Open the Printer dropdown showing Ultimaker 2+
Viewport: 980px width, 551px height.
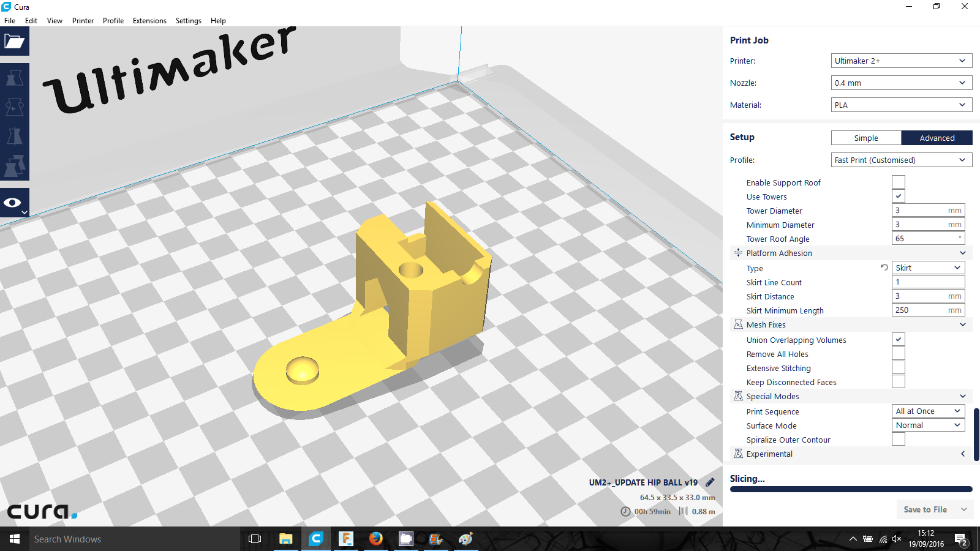(x=901, y=61)
